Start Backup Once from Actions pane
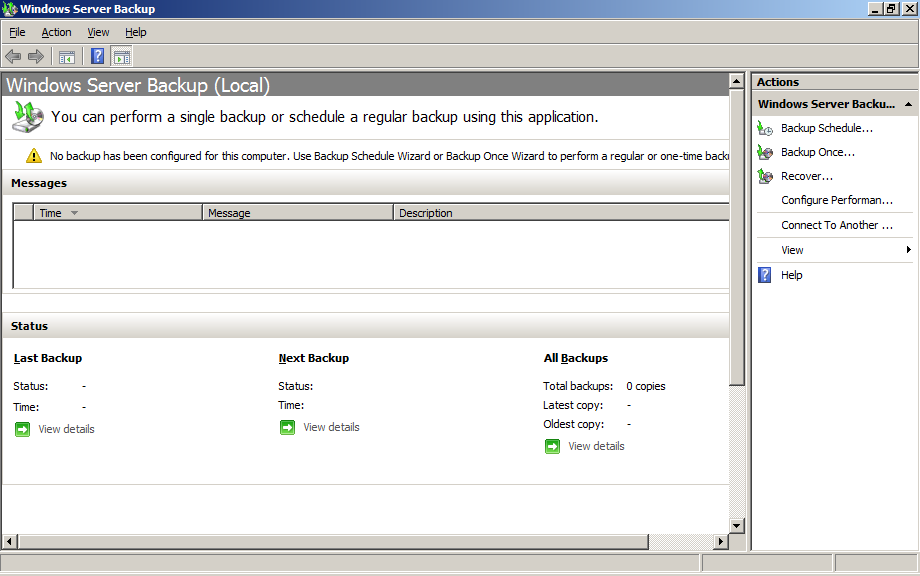 [818, 152]
